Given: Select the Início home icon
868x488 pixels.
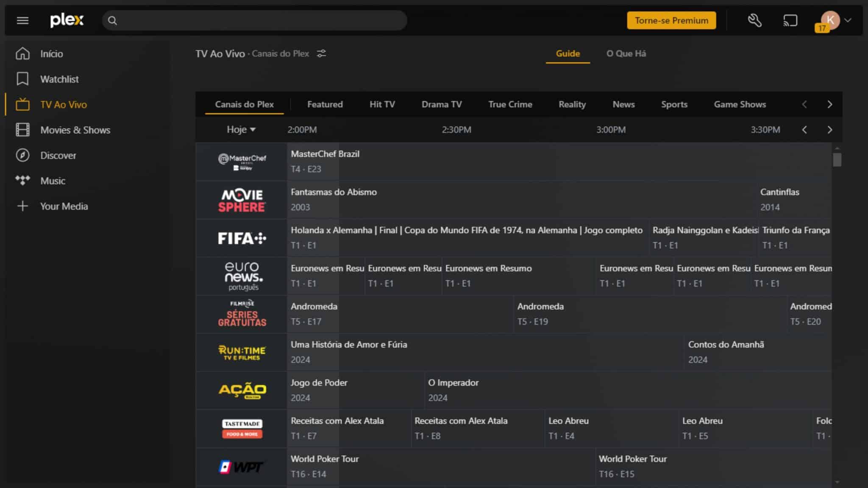Looking at the screenshot, I should pyautogui.click(x=22, y=53).
